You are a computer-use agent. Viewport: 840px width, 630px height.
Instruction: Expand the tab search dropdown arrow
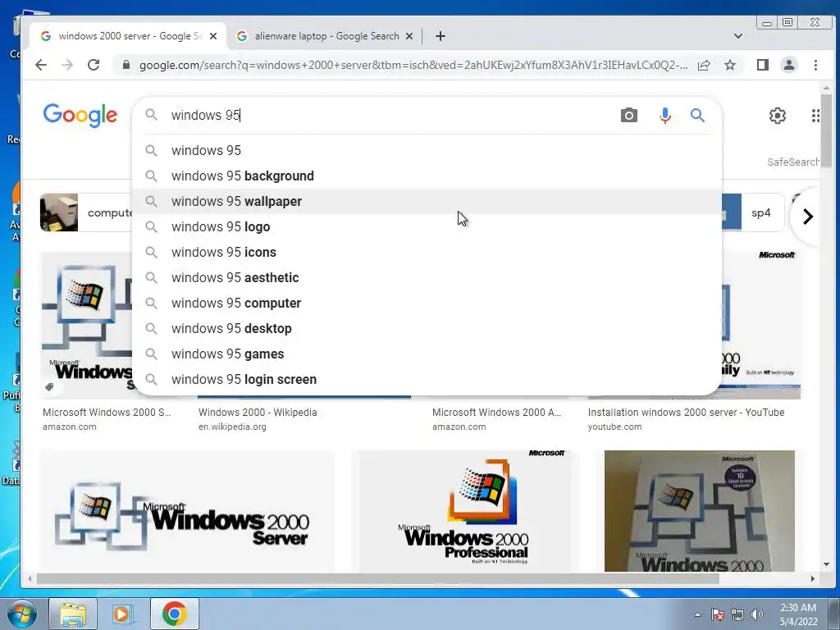coord(738,36)
